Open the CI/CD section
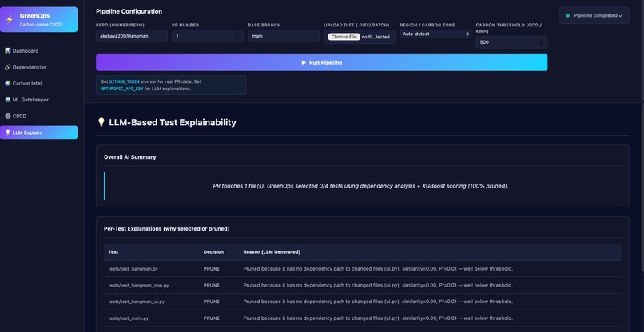 (38, 117)
